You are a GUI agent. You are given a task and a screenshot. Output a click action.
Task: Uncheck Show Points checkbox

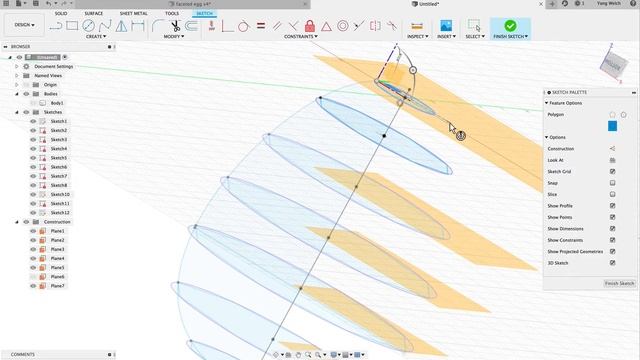point(612,217)
